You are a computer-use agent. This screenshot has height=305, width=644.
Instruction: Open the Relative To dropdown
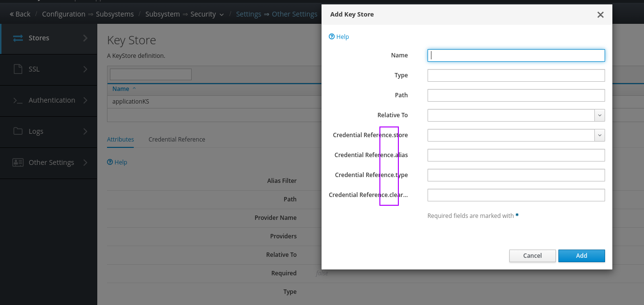600,115
